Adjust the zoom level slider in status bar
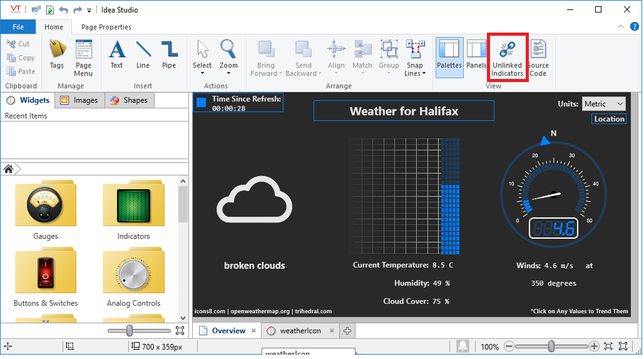The width and height of the screenshot is (644, 359). pyautogui.click(x=551, y=346)
